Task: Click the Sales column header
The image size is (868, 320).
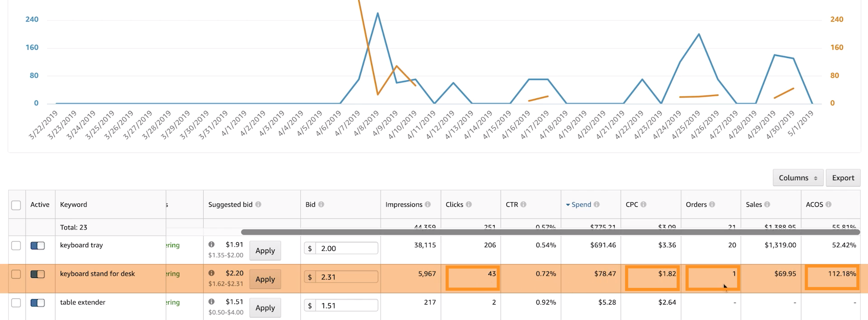Action: coord(754,205)
